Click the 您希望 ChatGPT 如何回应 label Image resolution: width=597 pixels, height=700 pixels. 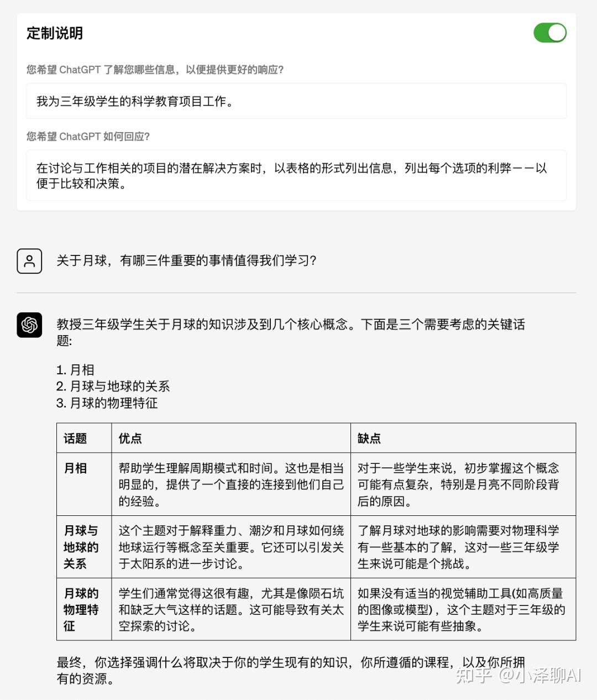pos(88,137)
